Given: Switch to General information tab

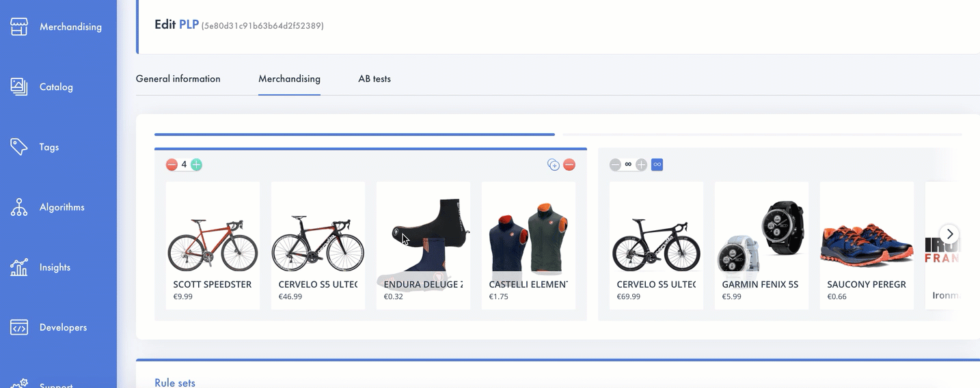Looking at the screenshot, I should (178, 79).
